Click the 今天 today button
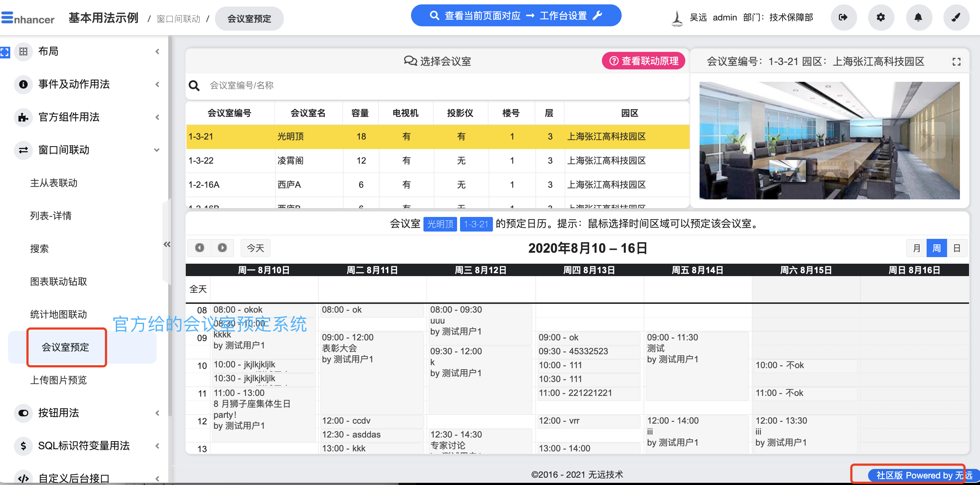This screenshot has height=485, width=980. tap(255, 248)
